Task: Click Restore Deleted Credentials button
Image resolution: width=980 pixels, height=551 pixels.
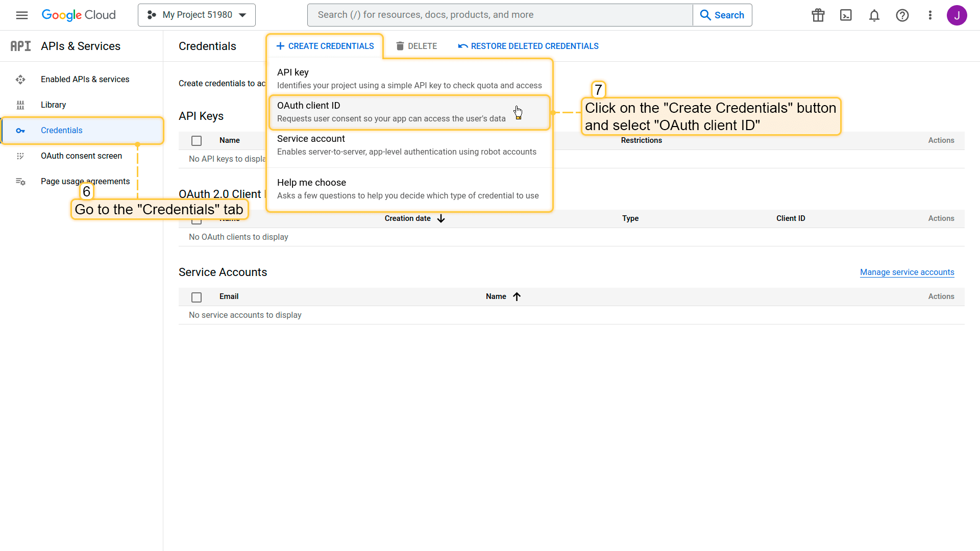Action: pyautogui.click(x=528, y=46)
